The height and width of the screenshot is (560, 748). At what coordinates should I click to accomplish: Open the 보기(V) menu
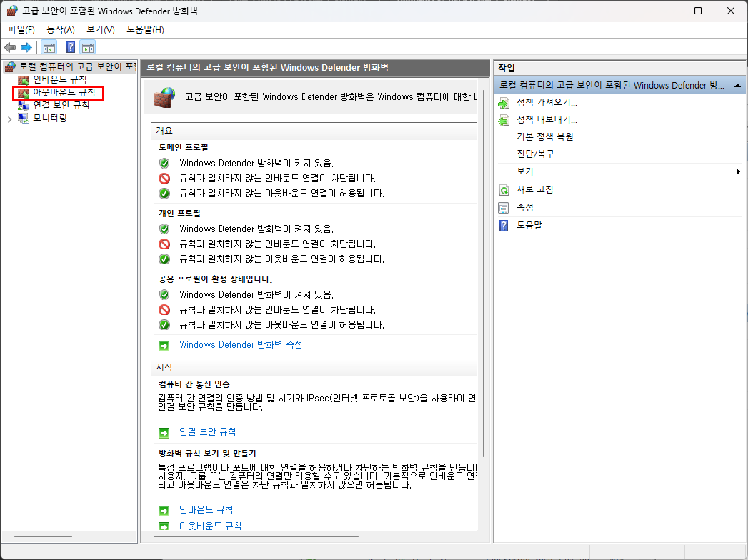(x=100, y=29)
